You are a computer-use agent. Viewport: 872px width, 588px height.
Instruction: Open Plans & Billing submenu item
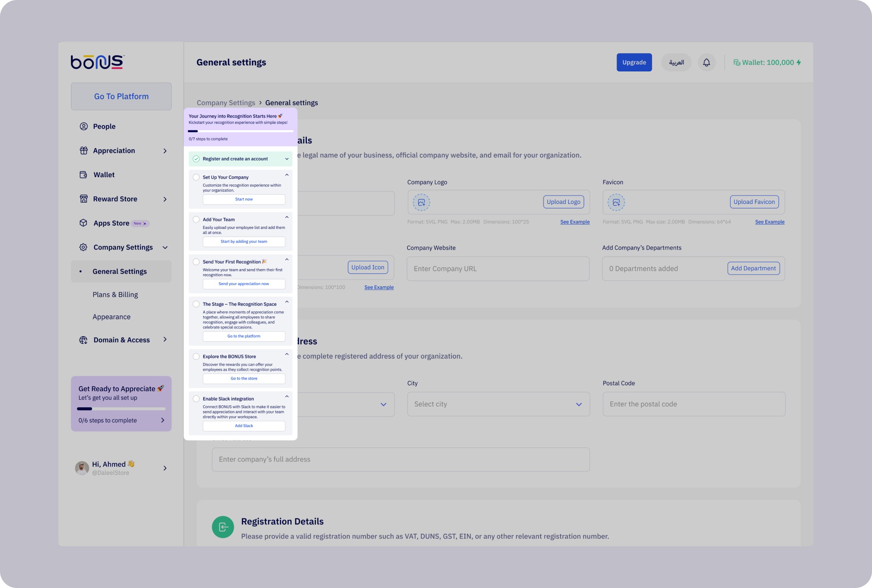pos(115,294)
